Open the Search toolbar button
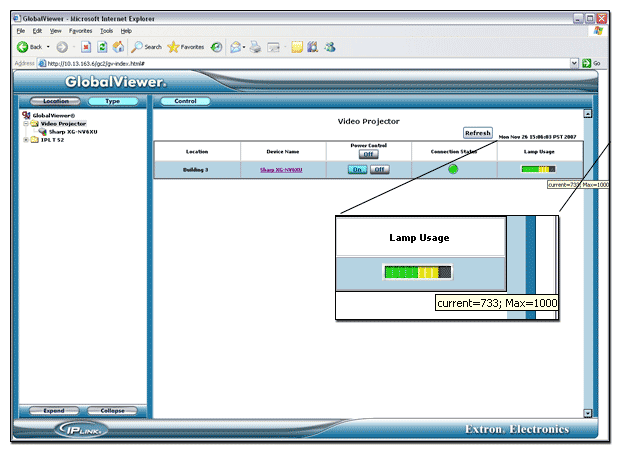This screenshot has width=620, height=452. coord(146,47)
